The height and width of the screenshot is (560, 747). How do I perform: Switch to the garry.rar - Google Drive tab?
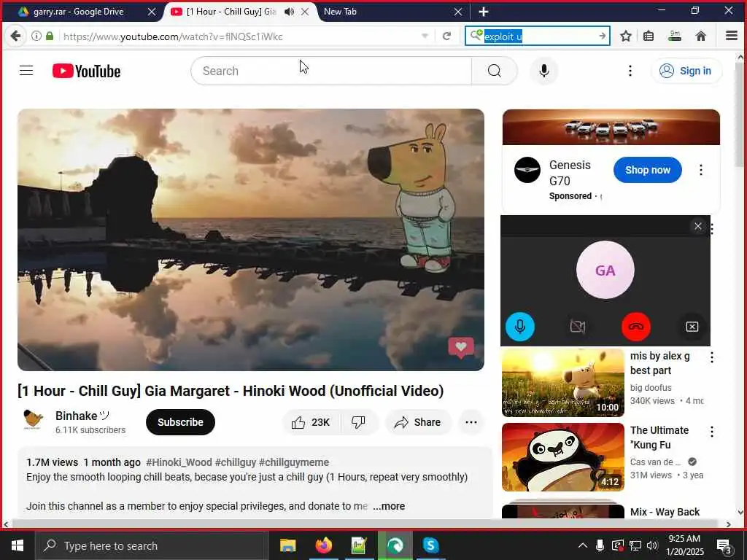79,12
